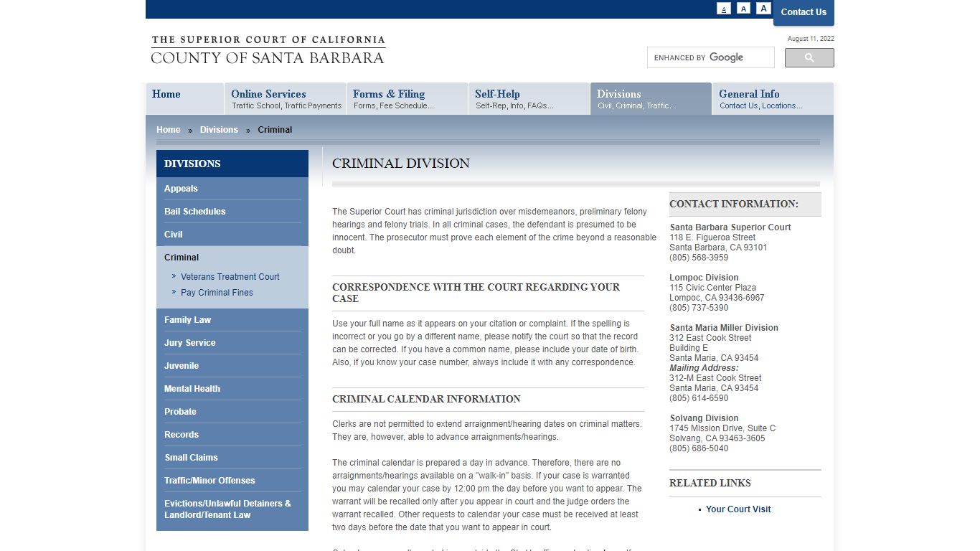Open the Your Court Visit link
The height and width of the screenshot is (551, 980).
pyautogui.click(x=738, y=509)
